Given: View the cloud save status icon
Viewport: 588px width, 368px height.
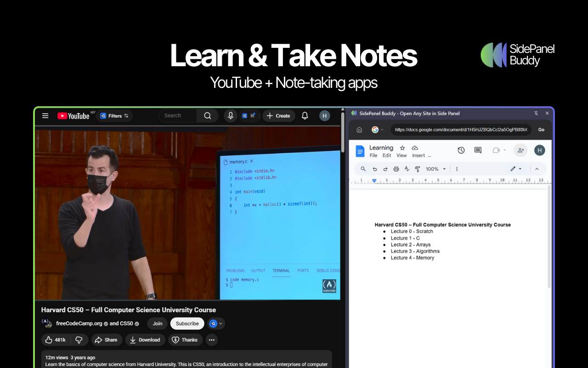Looking at the screenshot, I should coord(415,148).
